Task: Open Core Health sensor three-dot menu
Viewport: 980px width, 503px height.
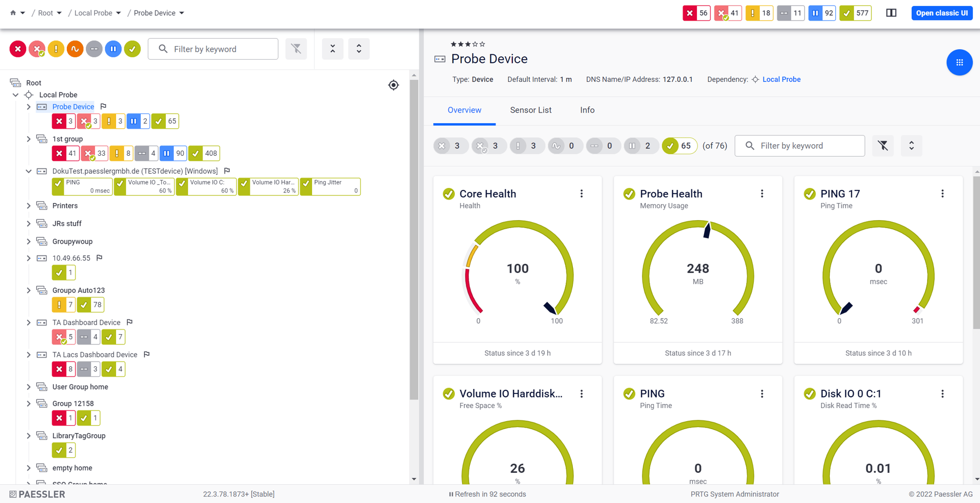Action: pos(581,194)
